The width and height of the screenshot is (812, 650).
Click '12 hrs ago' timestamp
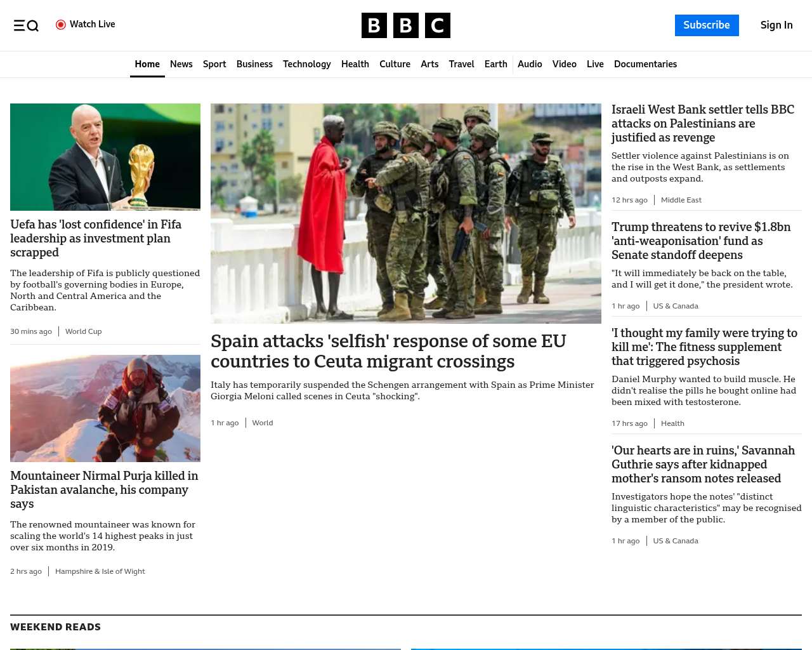(629, 200)
